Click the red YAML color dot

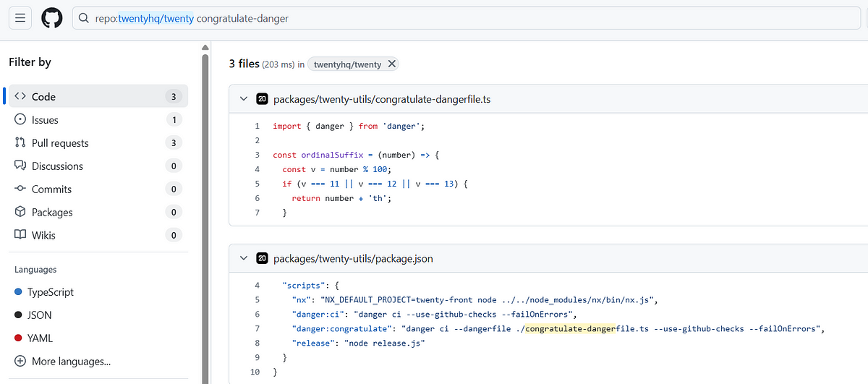click(x=19, y=338)
